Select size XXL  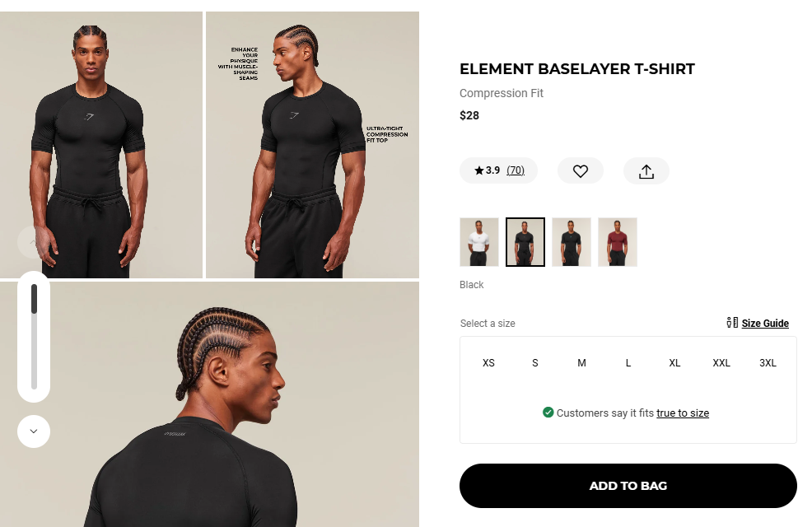(x=721, y=363)
